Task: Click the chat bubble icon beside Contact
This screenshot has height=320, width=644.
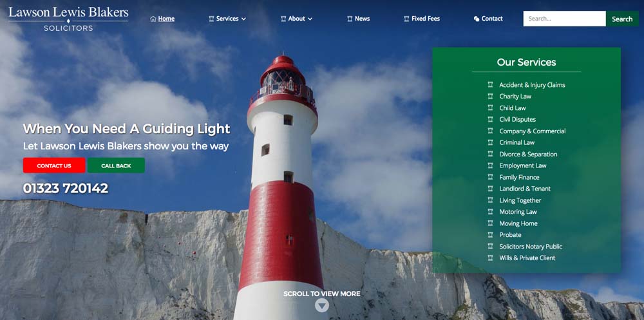Action: (477, 19)
